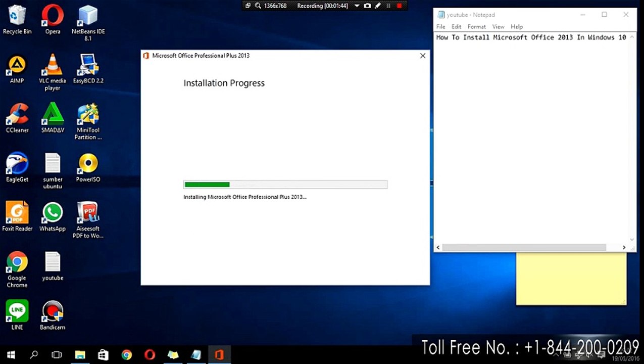Viewport: 644px width, 364px height.
Task: Click the taskbar search magnifier
Action: pos(34,355)
